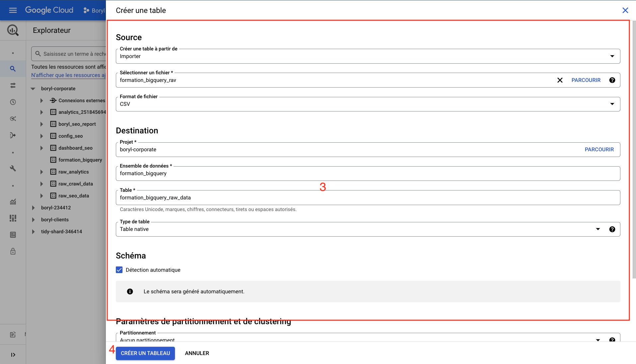
Task: Open the notes document icon near bottom sidebar
Action: 13,334
